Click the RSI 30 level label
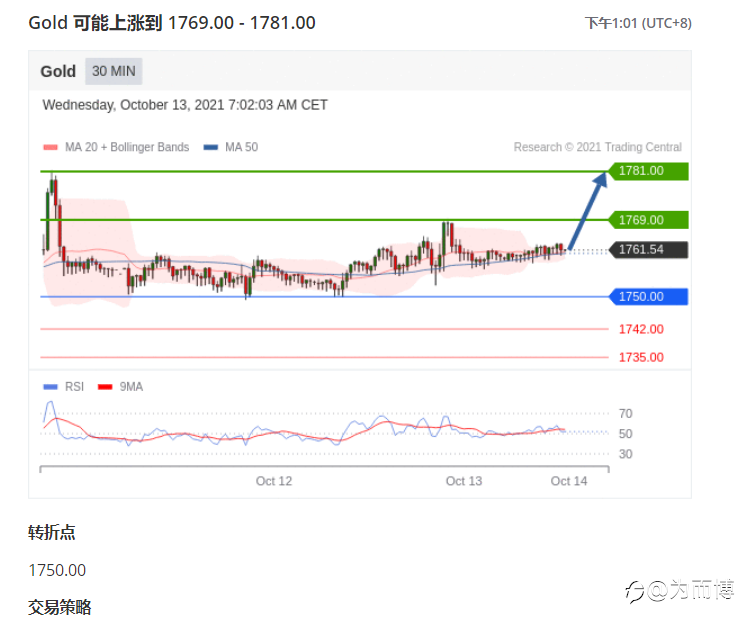Image resolution: width=743 pixels, height=630 pixels. 625,454
